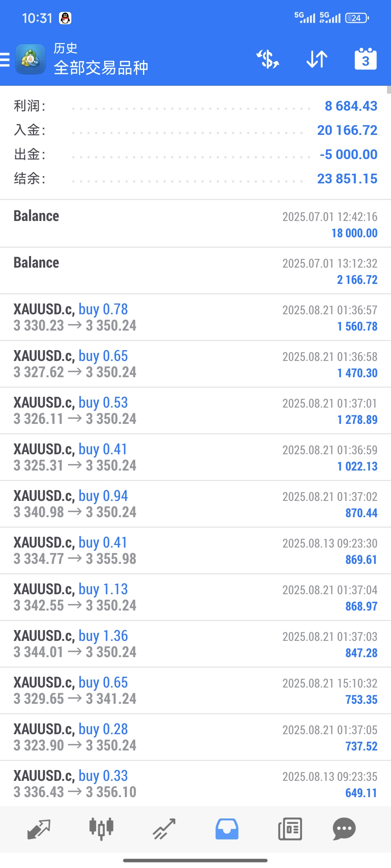Open the Chat messages bubble icon
This screenshot has height=868, width=391.
click(x=344, y=829)
